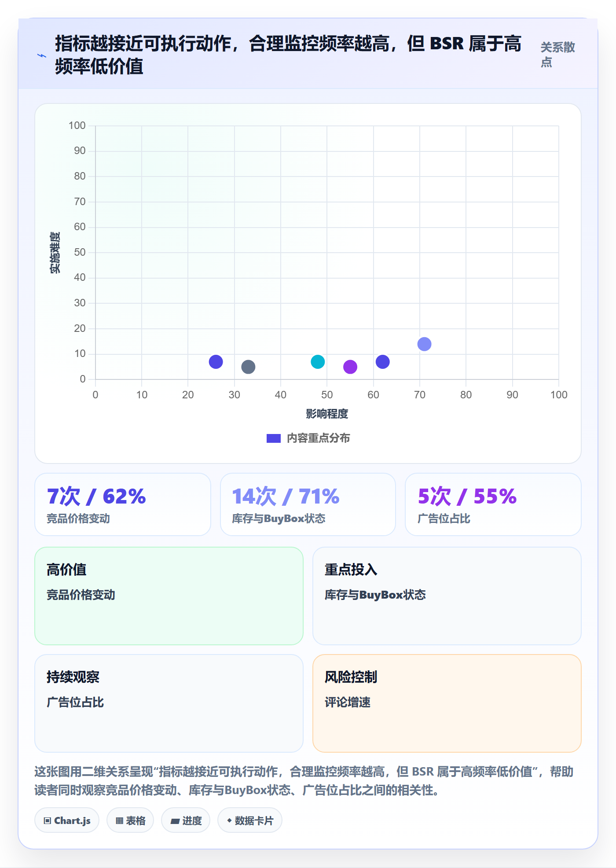Open the '持续观察' quadrant card
Screen dimensions: 616x868
point(169,703)
